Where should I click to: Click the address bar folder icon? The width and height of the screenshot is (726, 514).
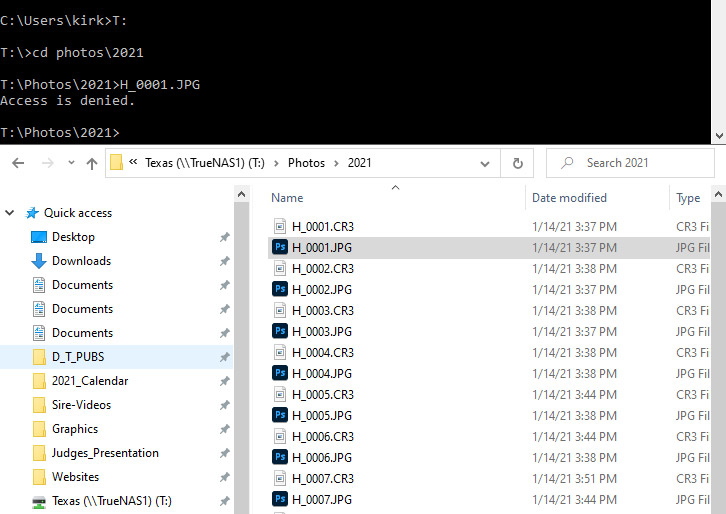click(x=116, y=163)
